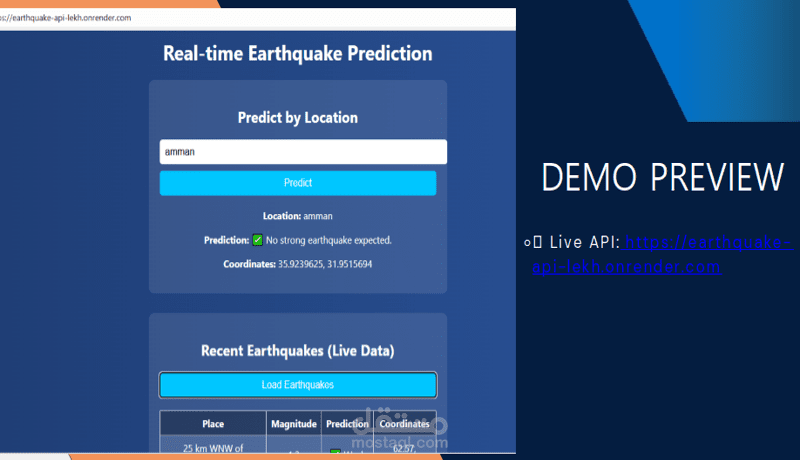Click the location input field containing amman
This screenshot has height=460, width=800.
[x=303, y=151]
